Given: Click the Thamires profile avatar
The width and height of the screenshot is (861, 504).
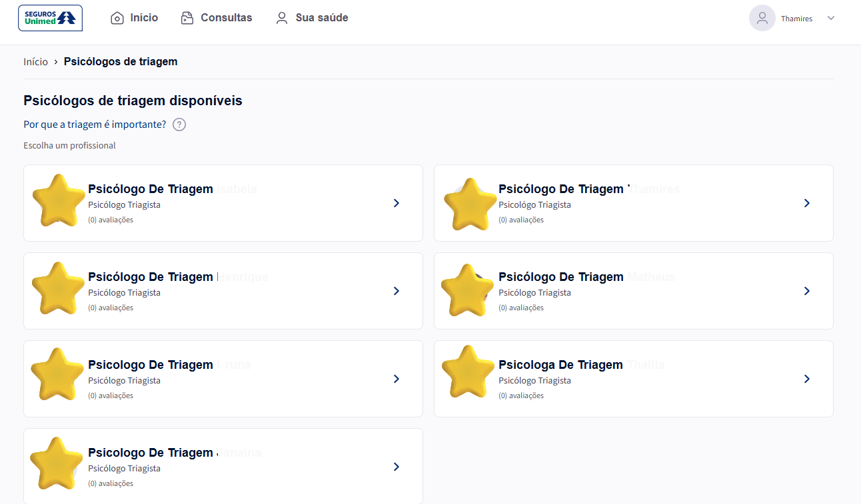Looking at the screenshot, I should click(x=762, y=18).
